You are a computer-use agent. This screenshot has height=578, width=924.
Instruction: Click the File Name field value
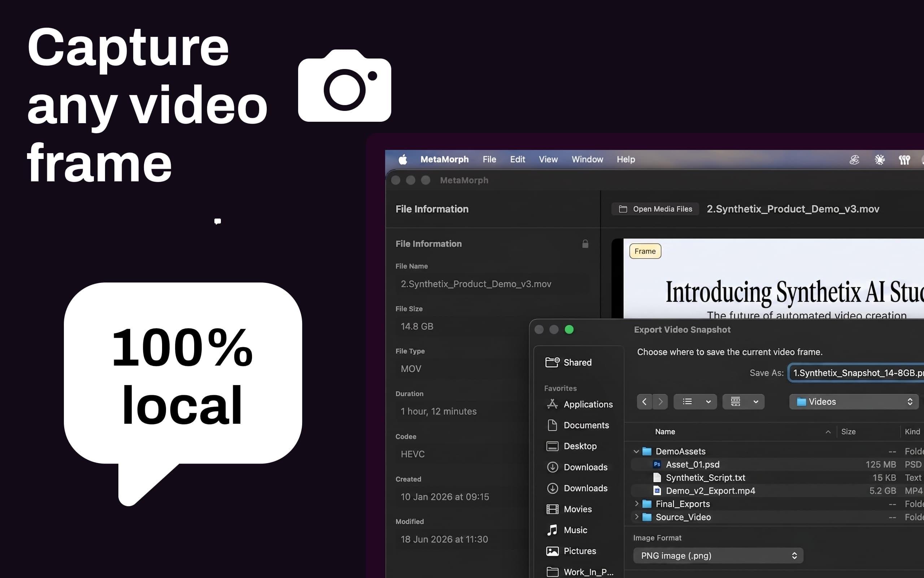493,284
